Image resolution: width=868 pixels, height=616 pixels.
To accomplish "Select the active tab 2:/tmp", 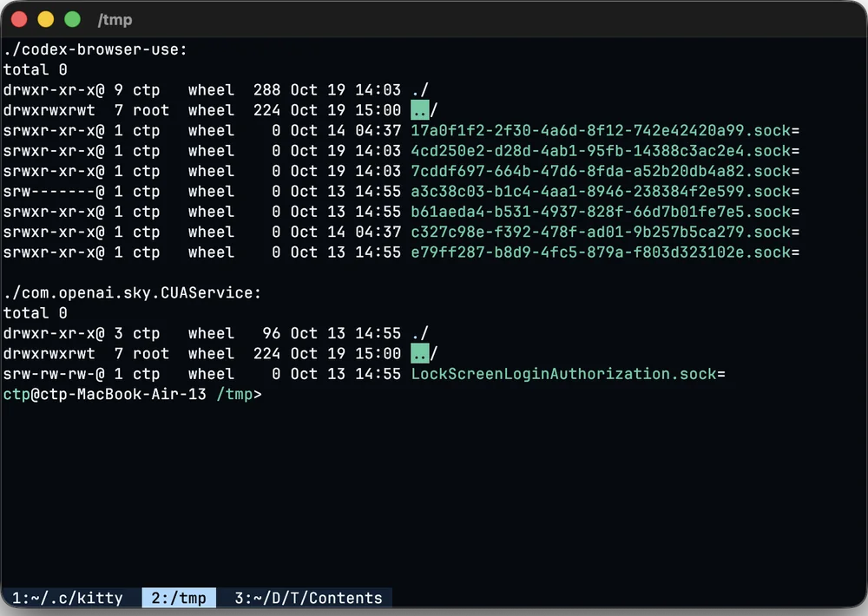I will [x=179, y=598].
